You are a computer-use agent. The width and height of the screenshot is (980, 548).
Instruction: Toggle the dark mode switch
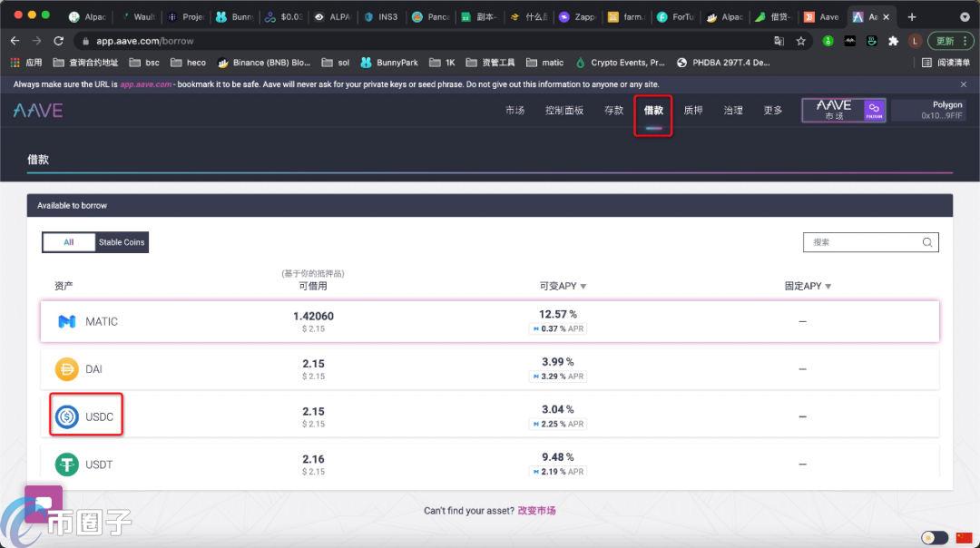point(935,537)
